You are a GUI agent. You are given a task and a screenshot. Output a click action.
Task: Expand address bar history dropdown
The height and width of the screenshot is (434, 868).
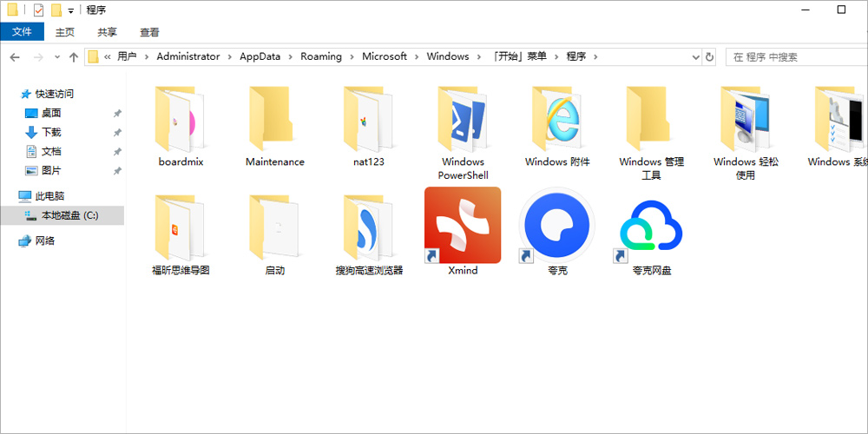click(x=696, y=57)
